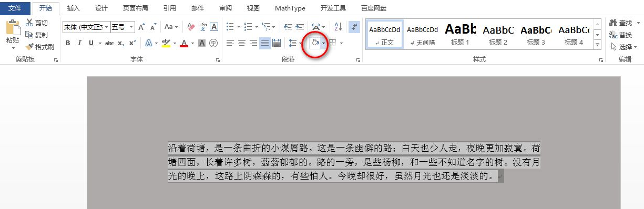Switch to the 设计 design tab
The image size is (644, 209).
coord(101,8)
